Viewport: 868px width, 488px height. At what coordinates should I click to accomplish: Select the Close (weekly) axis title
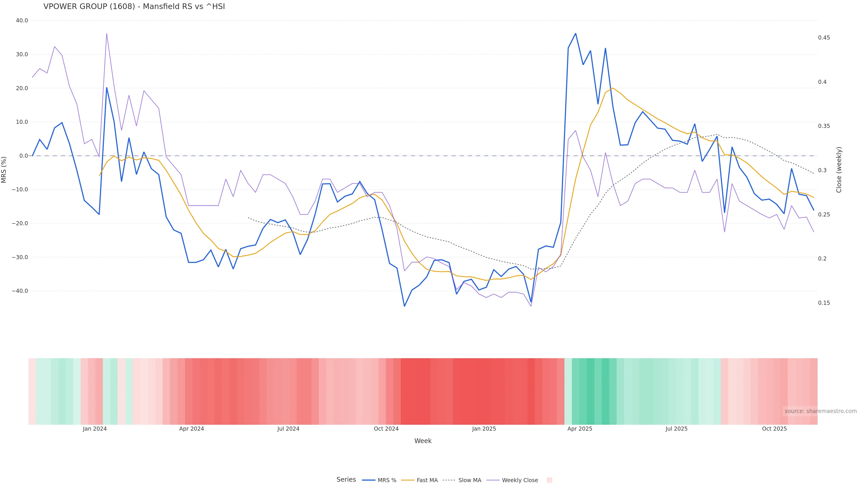pyautogui.click(x=839, y=170)
